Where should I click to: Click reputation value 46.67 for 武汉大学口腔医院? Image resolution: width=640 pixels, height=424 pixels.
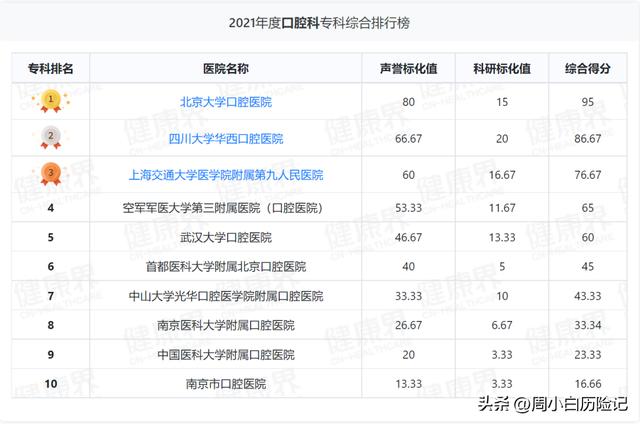409,238
